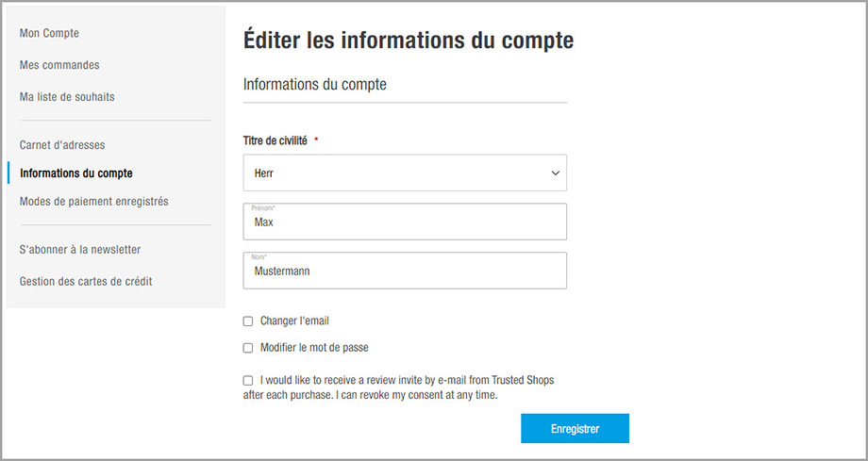Navigate to Carnet d'adresses
Image resolution: width=868 pixels, height=461 pixels.
62,145
